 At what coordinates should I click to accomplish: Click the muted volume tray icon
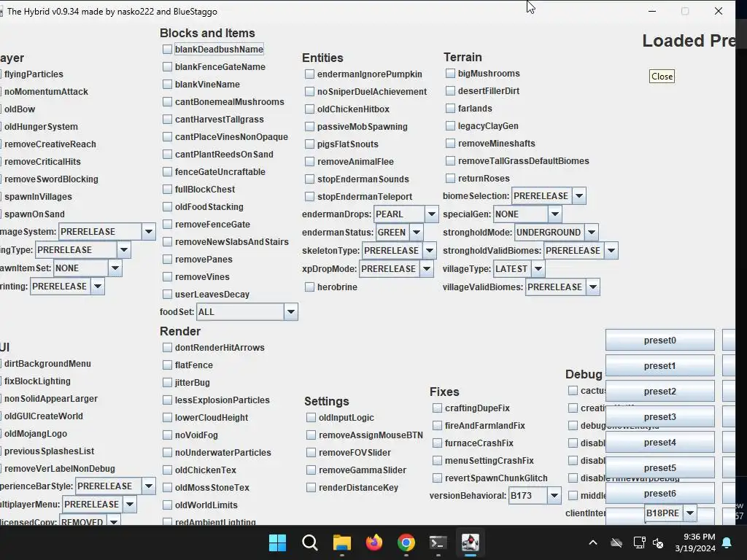tap(658, 542)
